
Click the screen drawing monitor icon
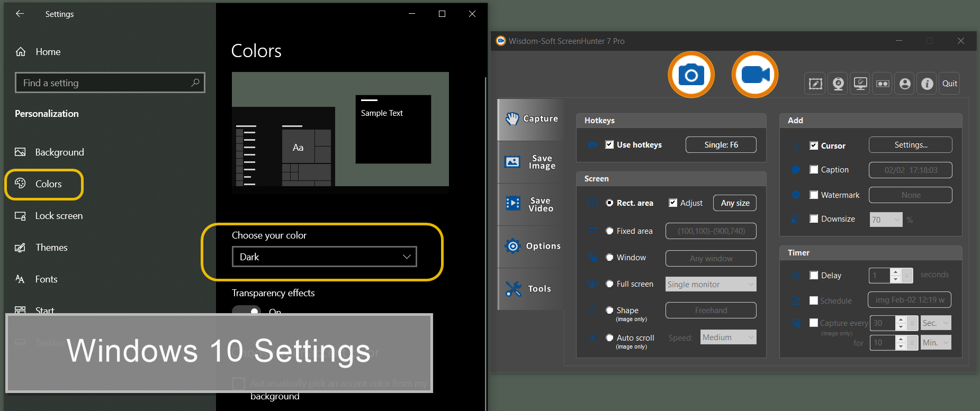point(860,84)
